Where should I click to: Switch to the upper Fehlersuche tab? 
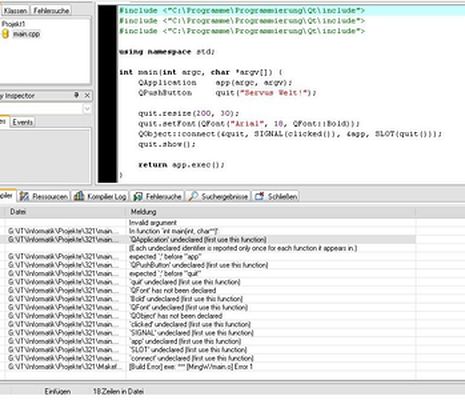(51, 11)
